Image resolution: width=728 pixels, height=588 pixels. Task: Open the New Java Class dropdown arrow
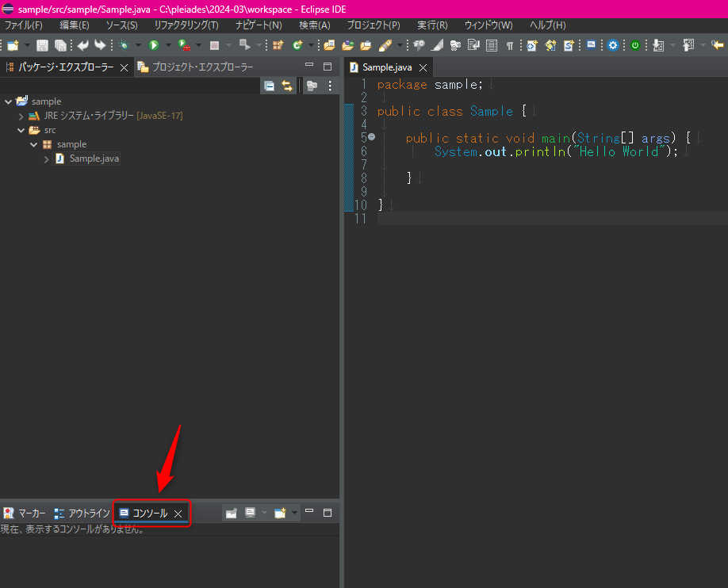coord(311,45)
